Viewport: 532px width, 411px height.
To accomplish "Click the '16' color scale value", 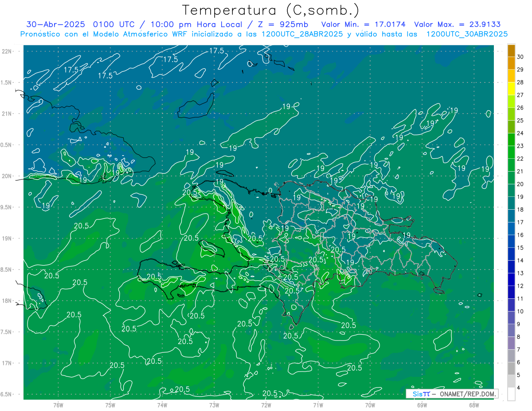I will click(521, 235).
